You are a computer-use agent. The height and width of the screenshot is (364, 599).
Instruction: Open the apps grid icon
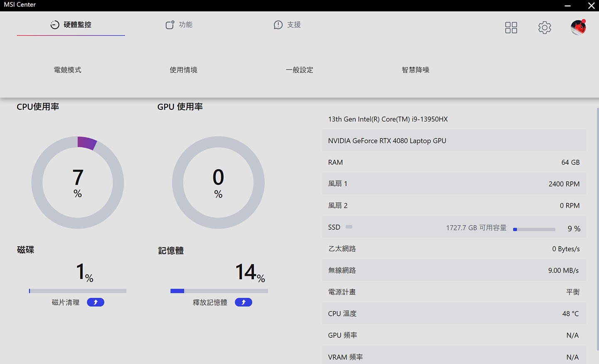511,27
